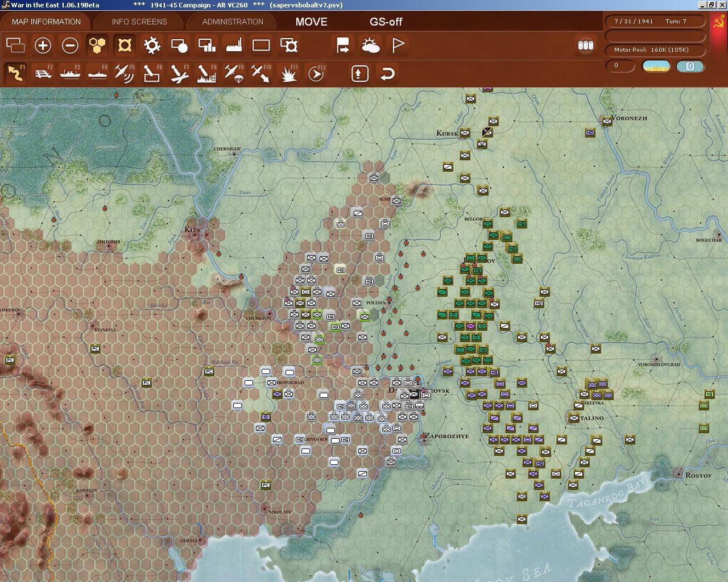This screenshot has height=582, width=728.
Task: Click the dark 0 counter field
Action: 620,65
